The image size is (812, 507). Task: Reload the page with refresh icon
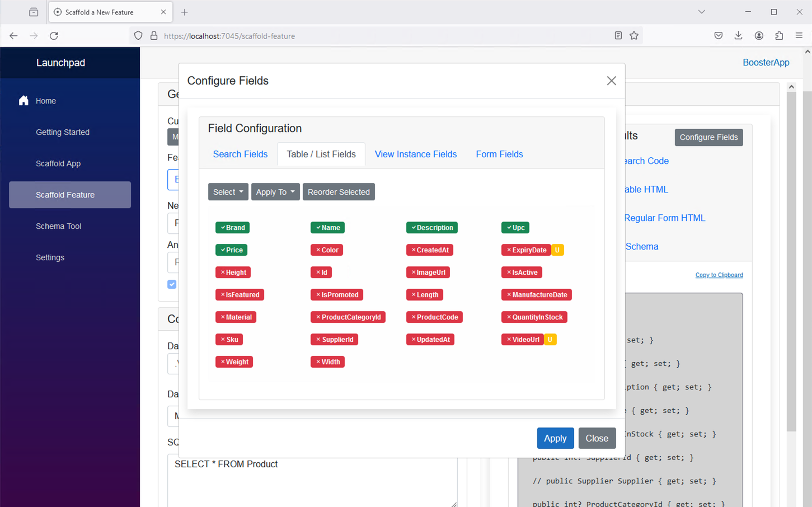click(54, 36)
